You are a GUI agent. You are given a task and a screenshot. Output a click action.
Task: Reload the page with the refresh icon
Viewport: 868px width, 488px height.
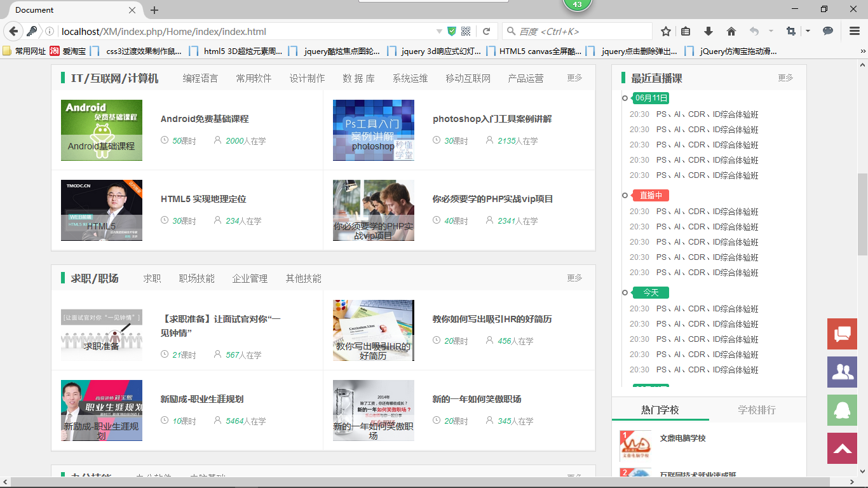tap(486, 31)
